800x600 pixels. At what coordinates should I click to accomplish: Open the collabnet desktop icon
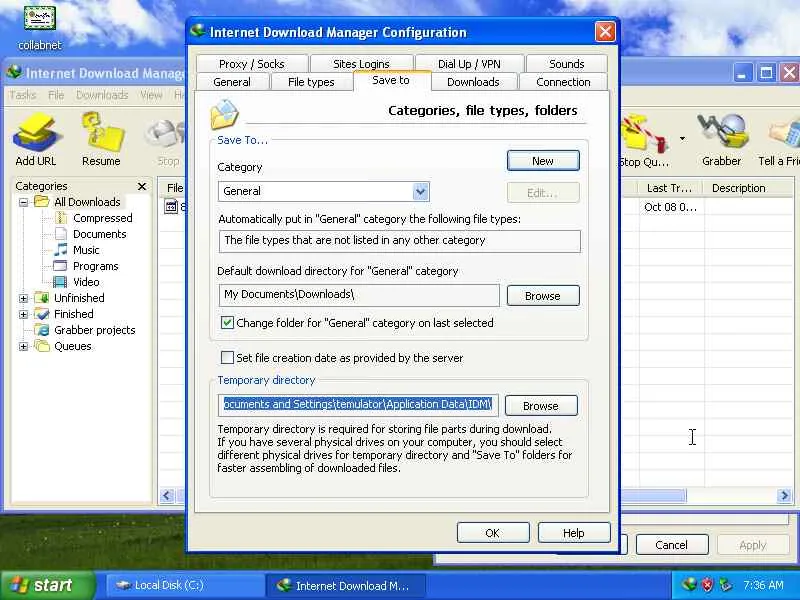(40, 27)
